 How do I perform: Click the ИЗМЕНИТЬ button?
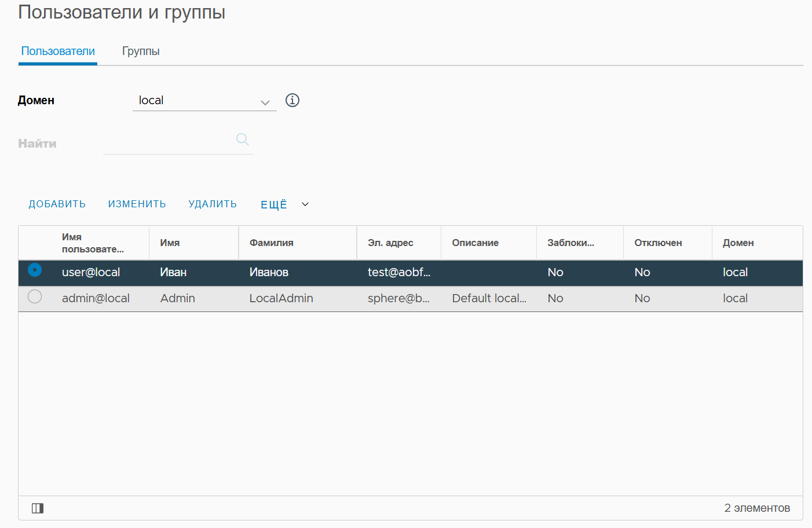(137, 204)
